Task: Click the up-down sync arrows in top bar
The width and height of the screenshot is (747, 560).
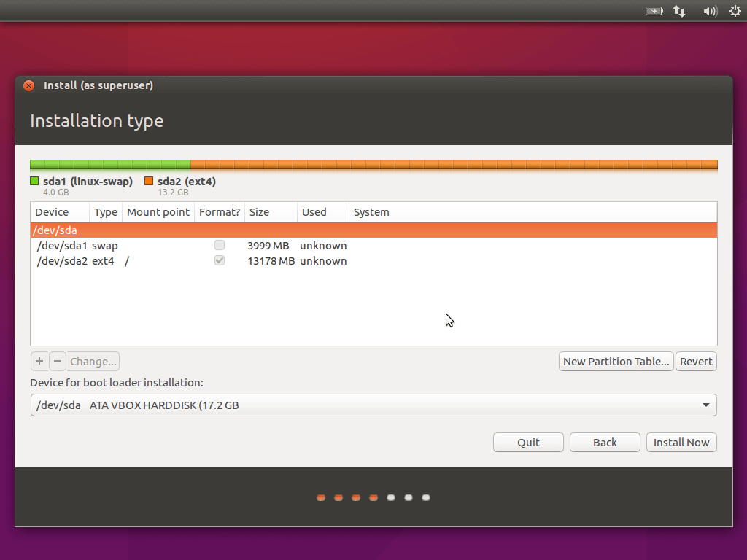Action: (x=679, y=11)
